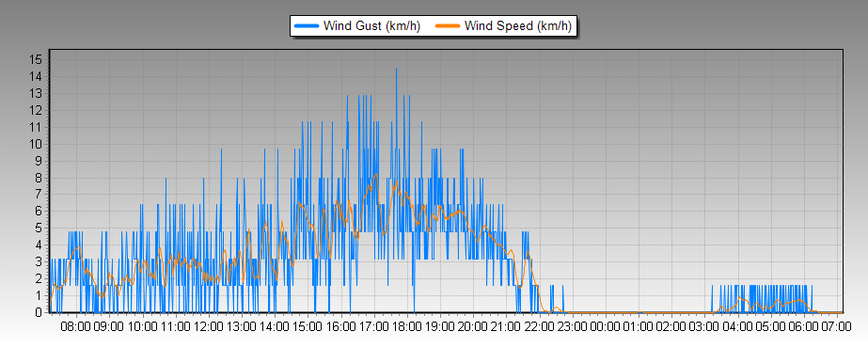Click the 01:00 time axis label
This screenshot has height=347, width=868.
[638, 326]
